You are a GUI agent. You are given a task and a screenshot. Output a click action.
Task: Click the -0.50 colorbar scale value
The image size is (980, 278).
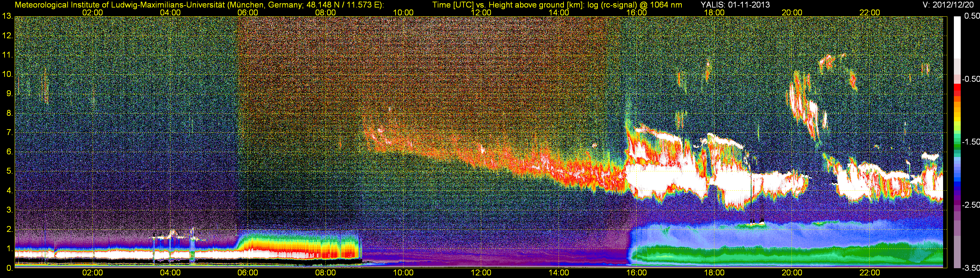tap(970, 79)
